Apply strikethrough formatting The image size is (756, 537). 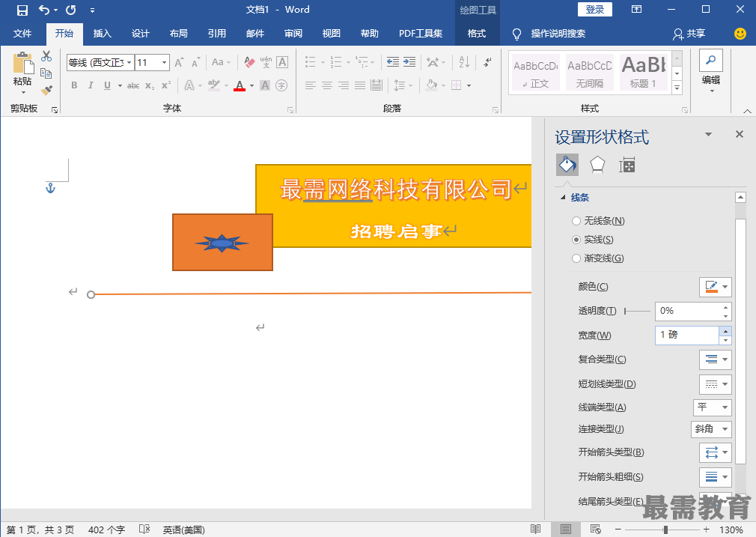pos(133,85)
